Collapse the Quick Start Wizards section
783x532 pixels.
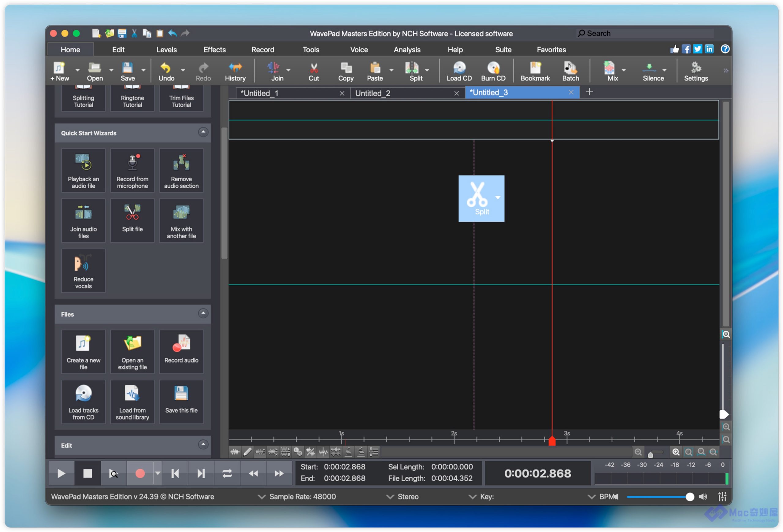click(x=203, y=132)
